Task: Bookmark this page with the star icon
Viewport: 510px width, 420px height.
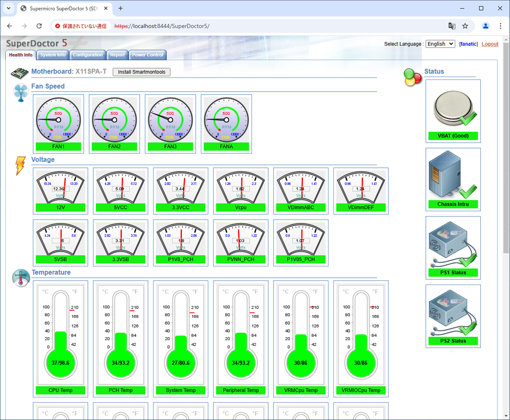Action: point(465,26)
